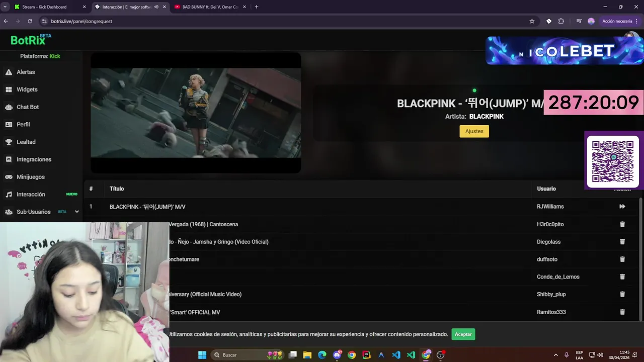
Task: Click the Chat Bot robot icon
Action: 9,107
